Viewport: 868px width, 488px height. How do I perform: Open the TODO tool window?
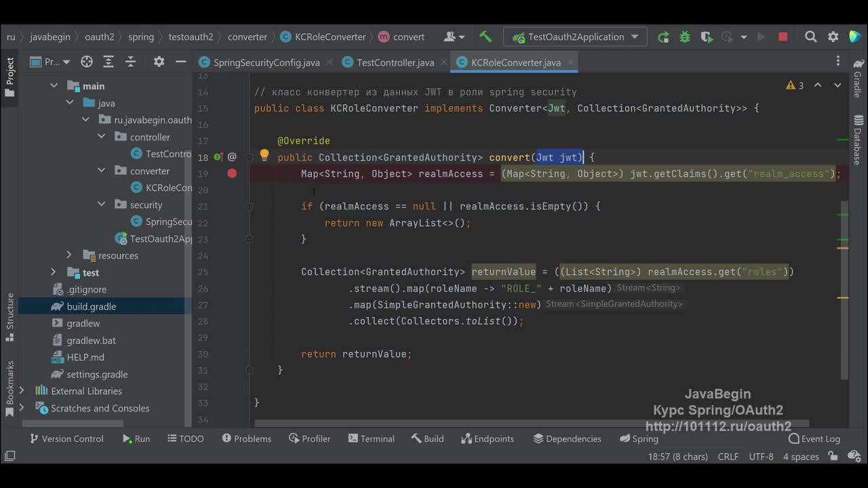pos(185,439)
